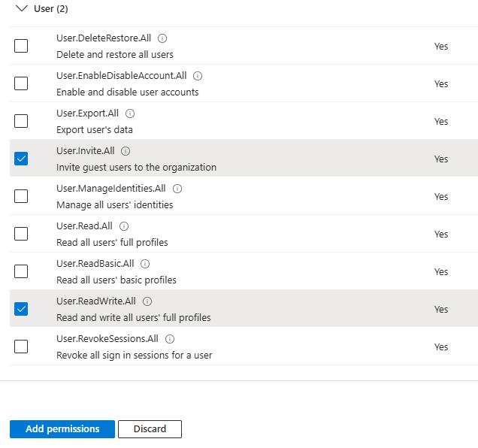The width and height of the screenshot is (478, 448).
Task: Select the User.Export.All checkbox
Action: (x=21, y=121)
